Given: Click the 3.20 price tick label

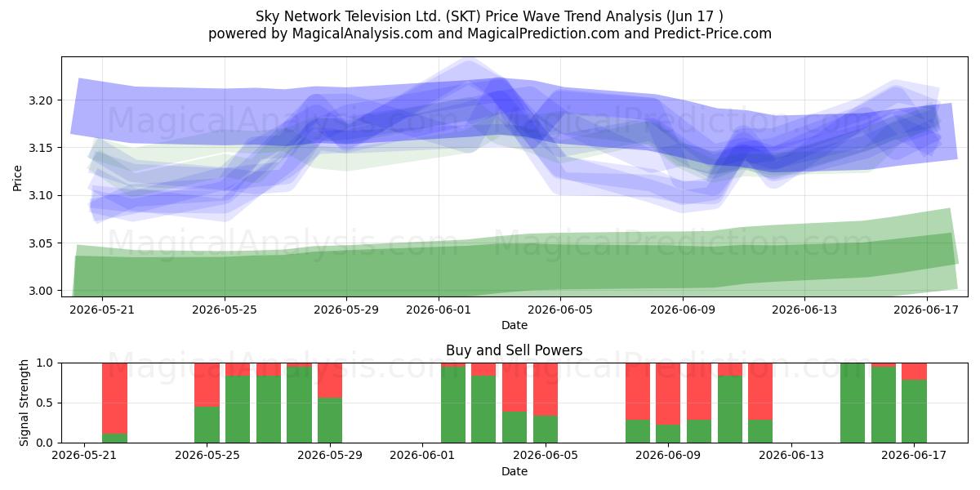Looking at the screenshot, I should click(x=40, y=100).
